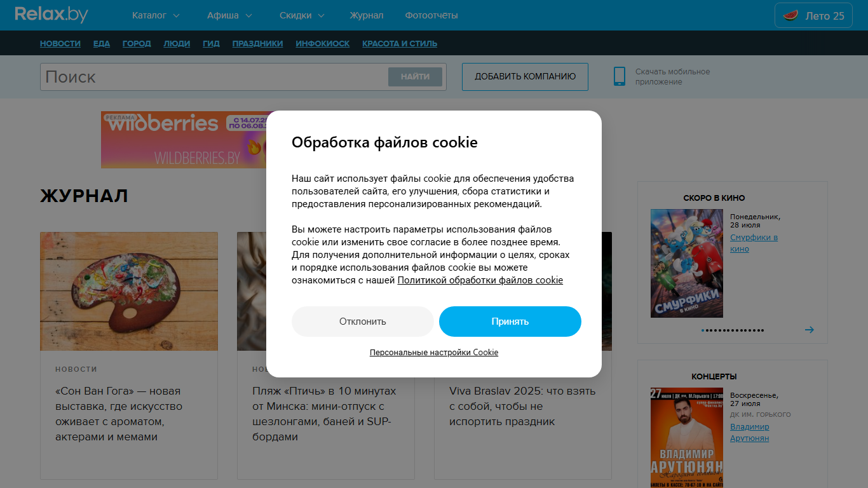The height and width of the screenshot is (488, 868).
Task: Open the Viva Braslav 2025 article title
Action: [x=522, y=407]
